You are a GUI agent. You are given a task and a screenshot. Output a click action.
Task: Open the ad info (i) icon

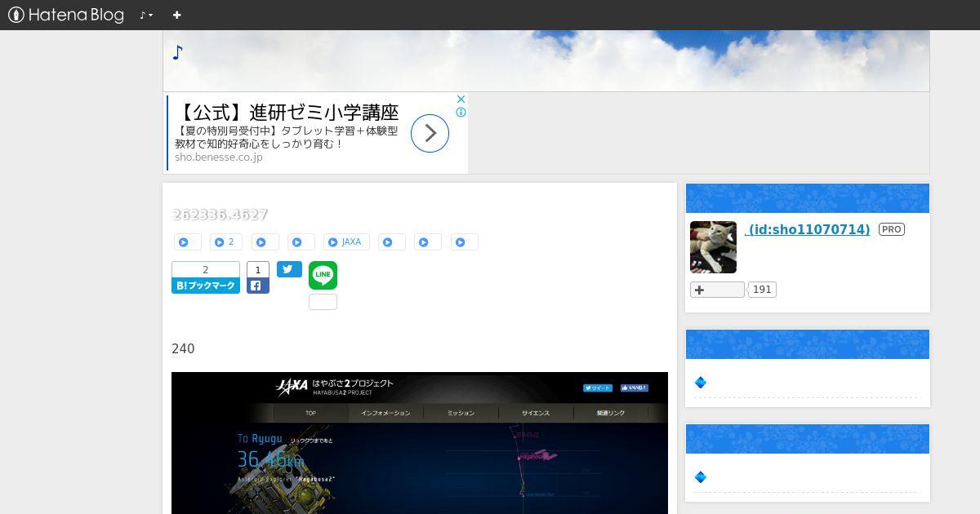pyautogui.click(x=461, y=113)
